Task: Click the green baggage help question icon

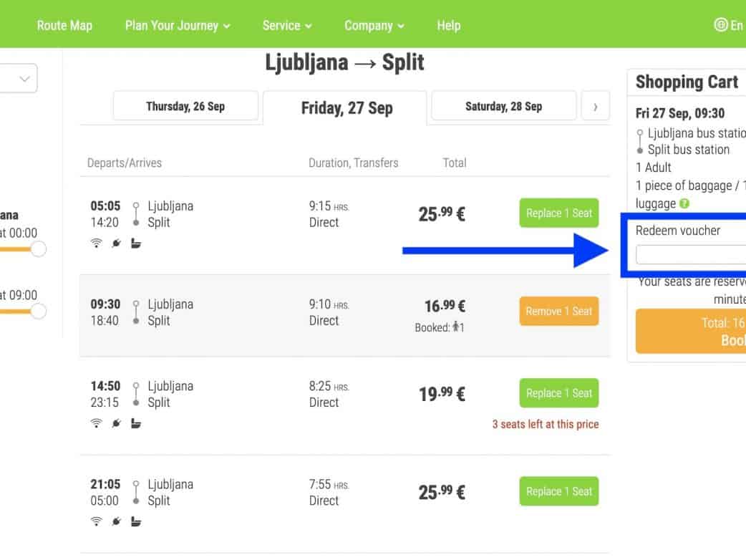Action: tap(684, 204)
